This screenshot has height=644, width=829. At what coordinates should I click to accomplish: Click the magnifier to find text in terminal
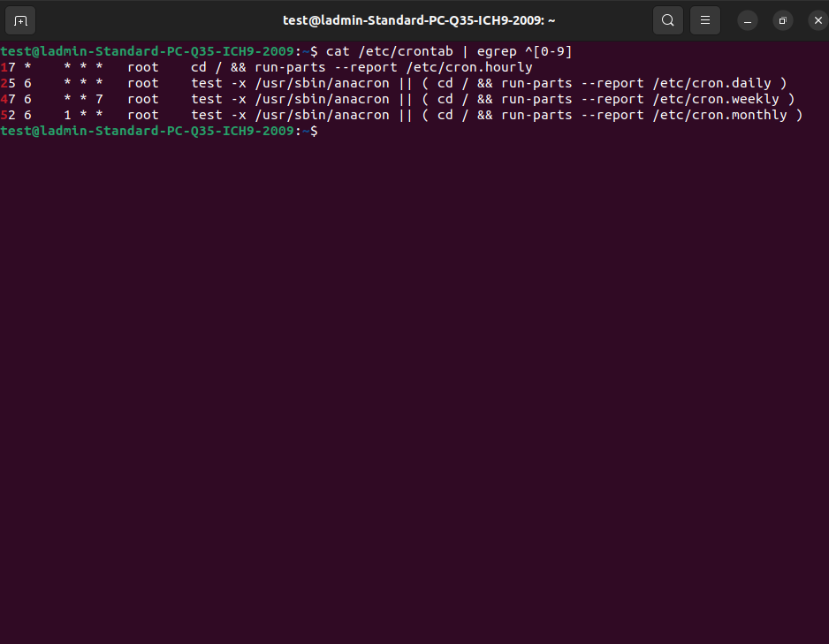(x=667, y=19)
